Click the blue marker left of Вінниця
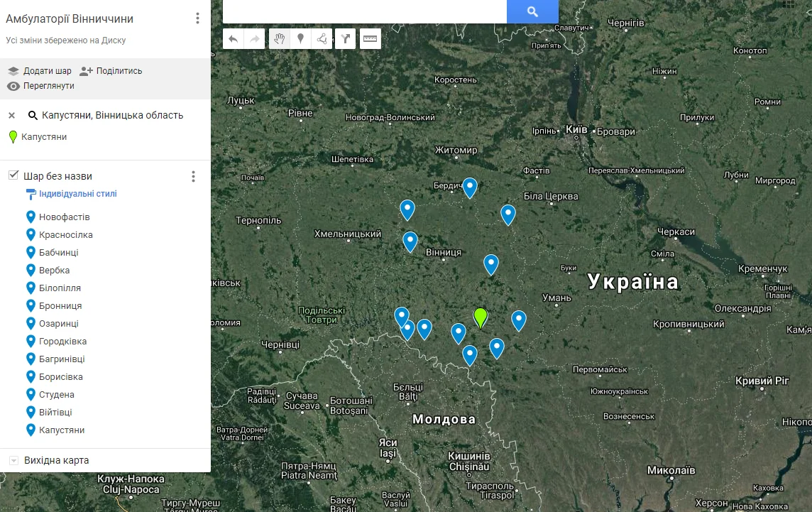Image resolution: width=812 pixels, height=512 pixels. [410, 241]
